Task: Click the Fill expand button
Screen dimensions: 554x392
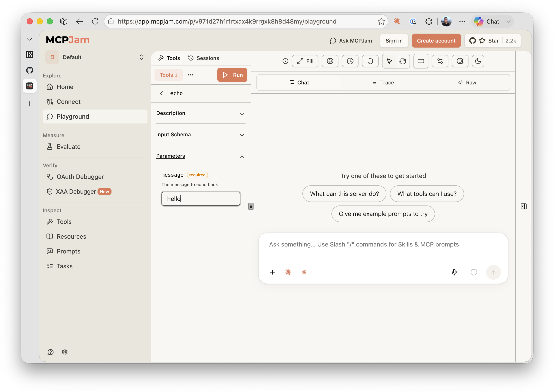Action: (305, 61)
